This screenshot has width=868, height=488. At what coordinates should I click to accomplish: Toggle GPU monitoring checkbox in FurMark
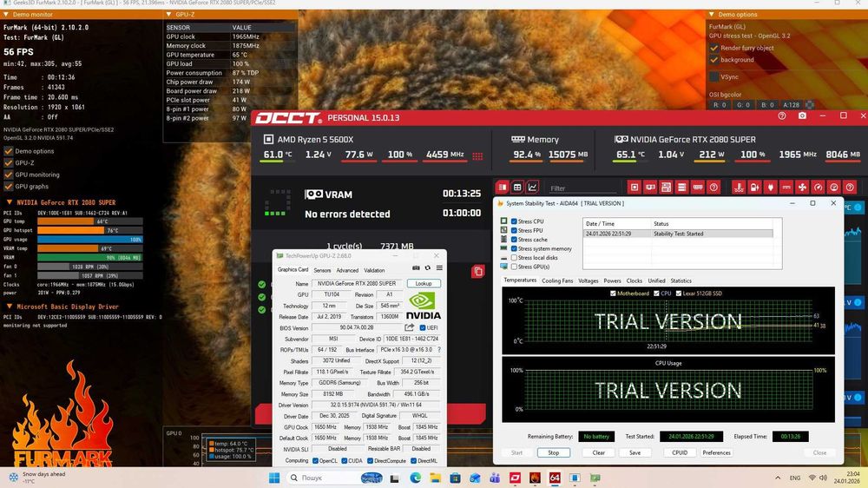tap(9, 175)
